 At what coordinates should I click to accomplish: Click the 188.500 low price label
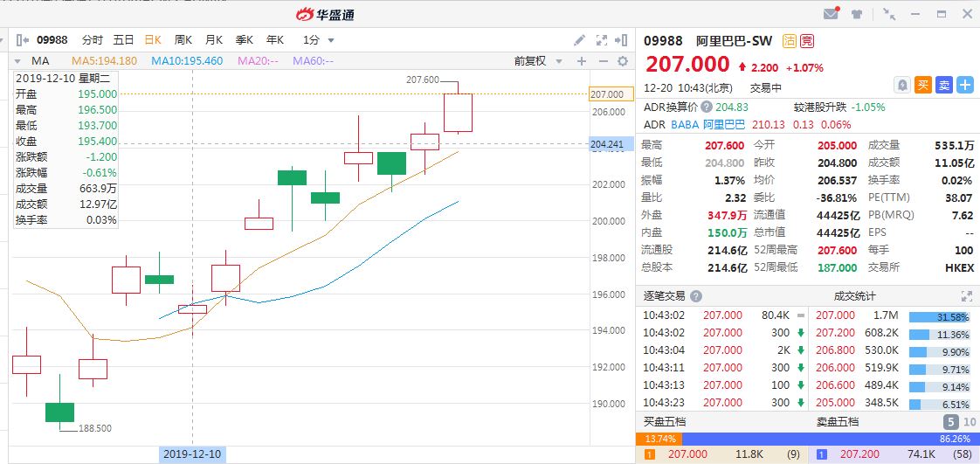95,428
